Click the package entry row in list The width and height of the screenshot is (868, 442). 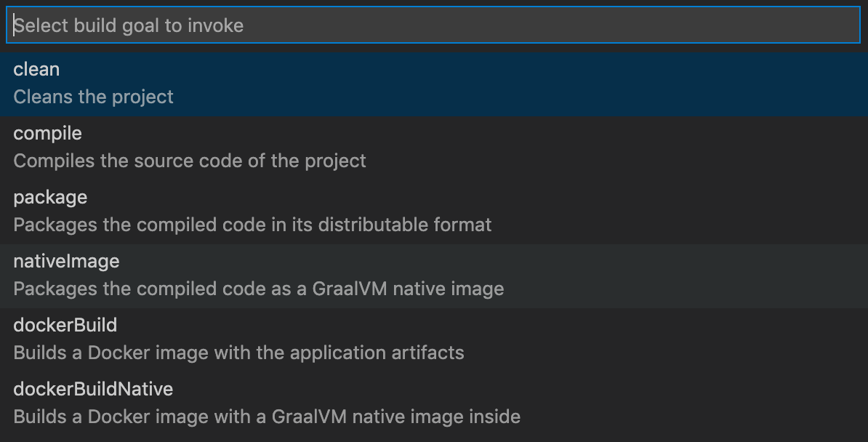pos(434,212)
